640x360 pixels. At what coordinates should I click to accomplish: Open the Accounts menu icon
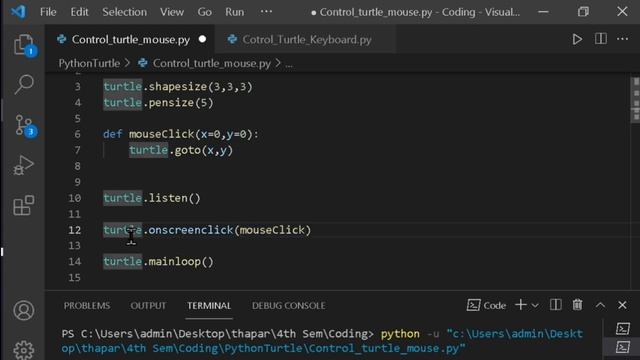24,310
